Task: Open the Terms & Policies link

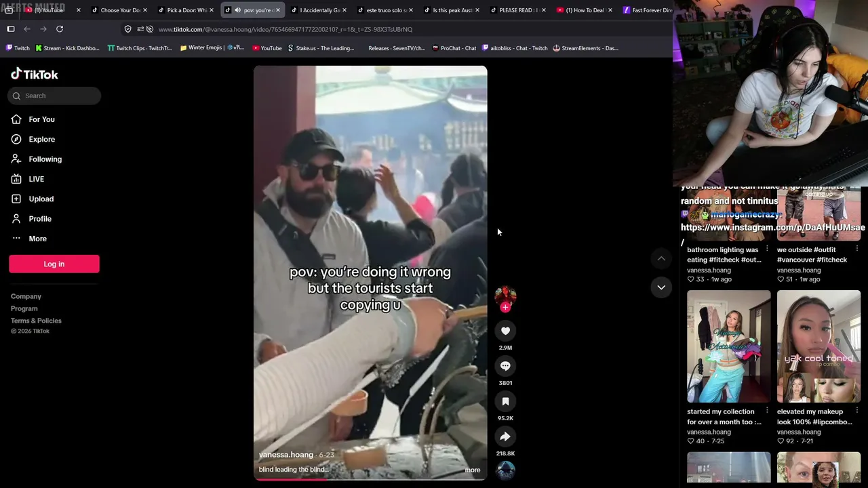Action: 36,321
